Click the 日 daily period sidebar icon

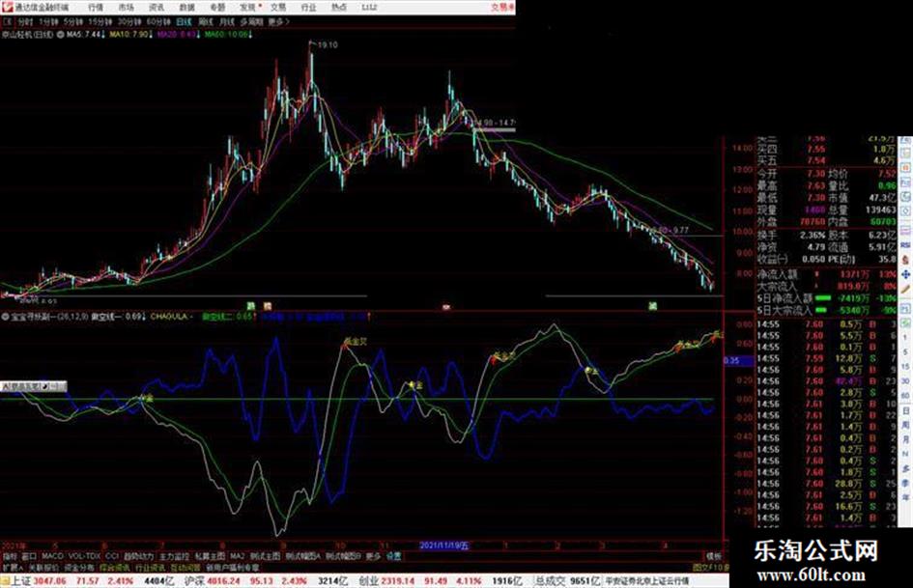905,411
